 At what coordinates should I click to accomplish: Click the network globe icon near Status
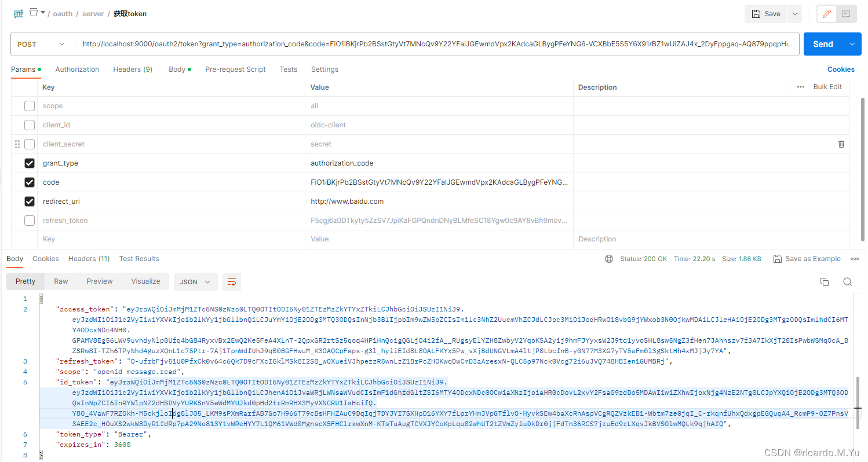(608, 259)
